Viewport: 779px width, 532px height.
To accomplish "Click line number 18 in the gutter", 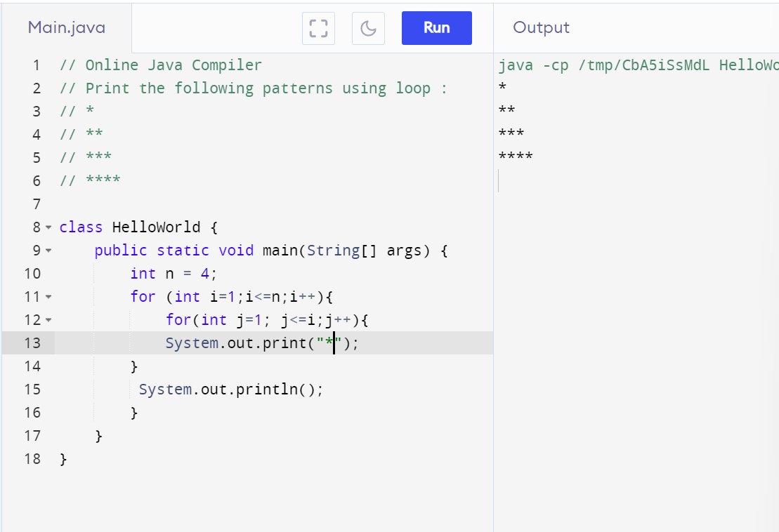I will 32,459.
